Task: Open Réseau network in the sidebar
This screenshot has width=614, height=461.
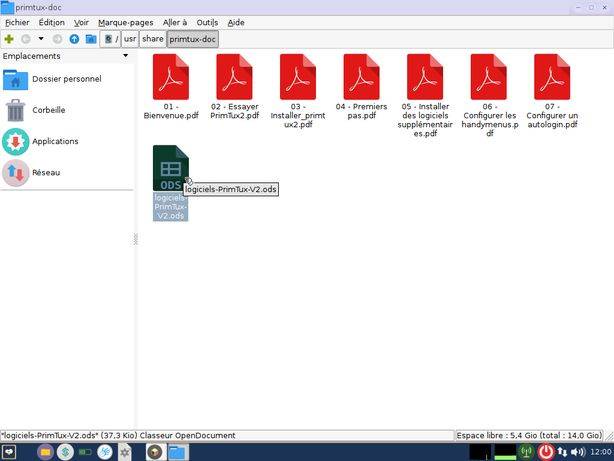Action: (x=67, y=172)
